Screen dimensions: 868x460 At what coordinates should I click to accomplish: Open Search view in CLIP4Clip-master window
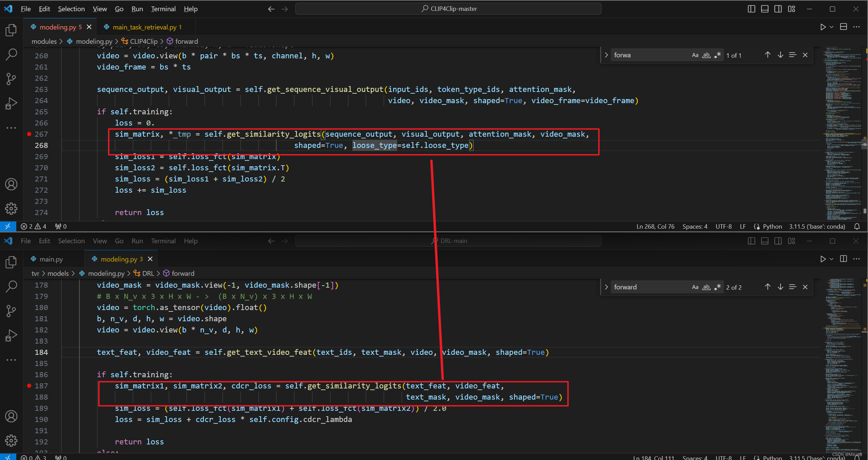11,54
